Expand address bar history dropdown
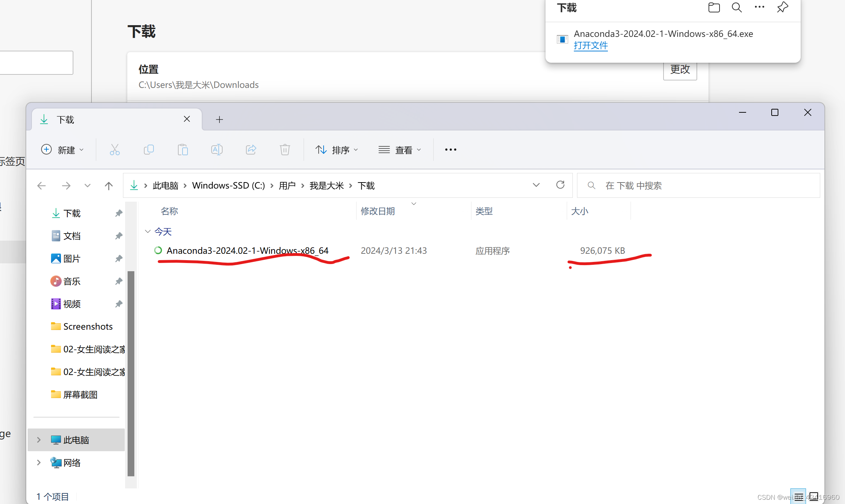Image resolution: width=845 pixels, height=504 pixels. coord(536,185)
